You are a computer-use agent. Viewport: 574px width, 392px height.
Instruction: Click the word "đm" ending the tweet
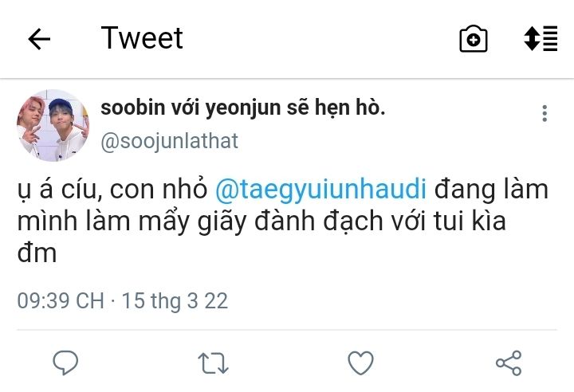tap(37, 252)
